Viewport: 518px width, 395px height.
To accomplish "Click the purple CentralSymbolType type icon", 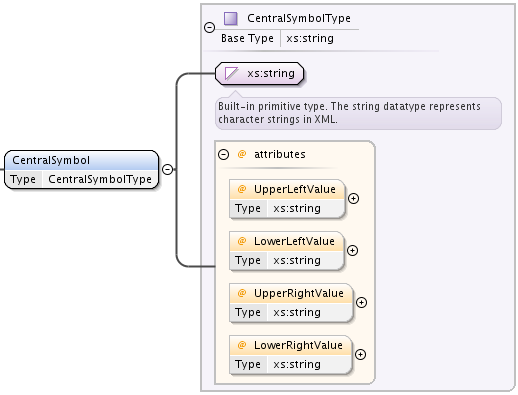I will click(231, 19).
